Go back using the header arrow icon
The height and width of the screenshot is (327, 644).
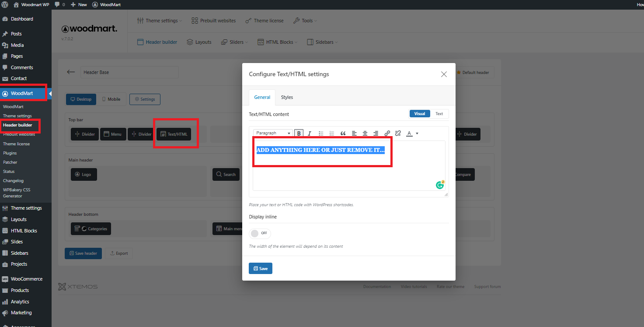pos(71,72)
